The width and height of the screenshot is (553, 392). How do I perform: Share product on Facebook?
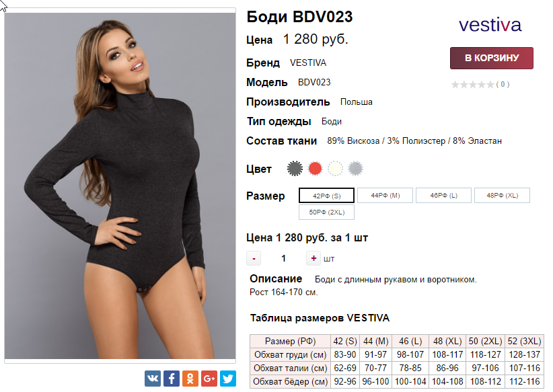click(x=172, y=379)
